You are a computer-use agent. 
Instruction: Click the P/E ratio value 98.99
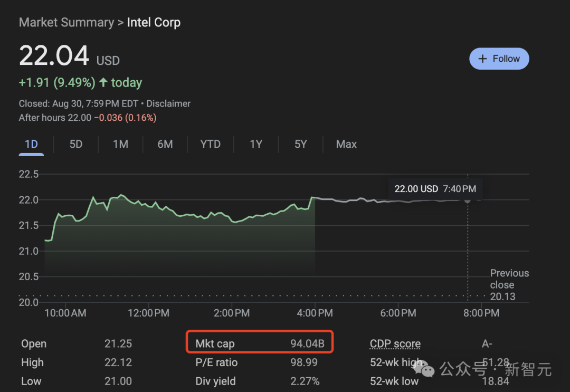click(304, 362)
